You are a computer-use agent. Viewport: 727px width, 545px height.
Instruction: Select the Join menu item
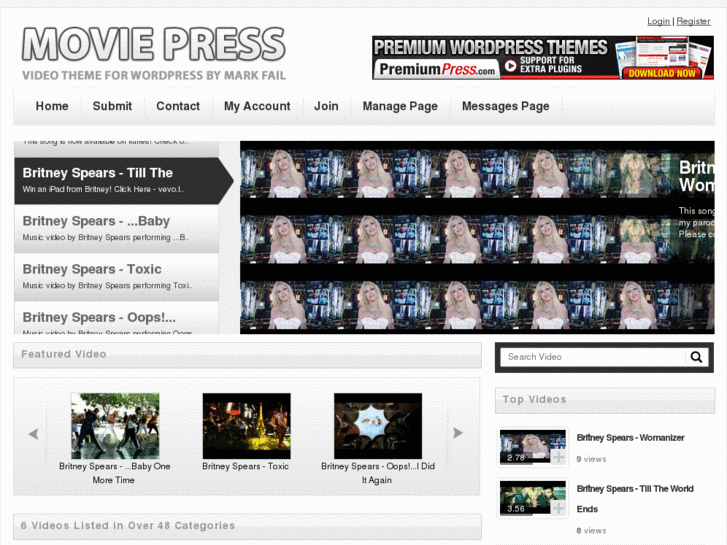326,106
